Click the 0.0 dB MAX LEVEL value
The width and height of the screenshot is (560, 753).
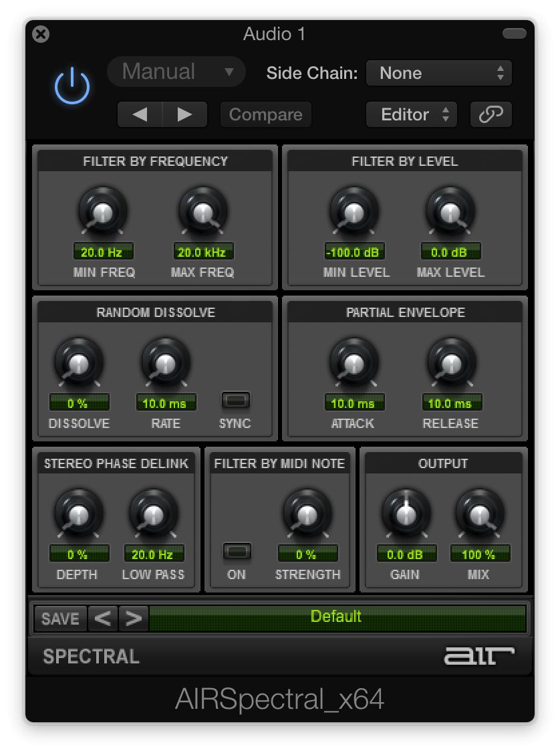[450, 251]
